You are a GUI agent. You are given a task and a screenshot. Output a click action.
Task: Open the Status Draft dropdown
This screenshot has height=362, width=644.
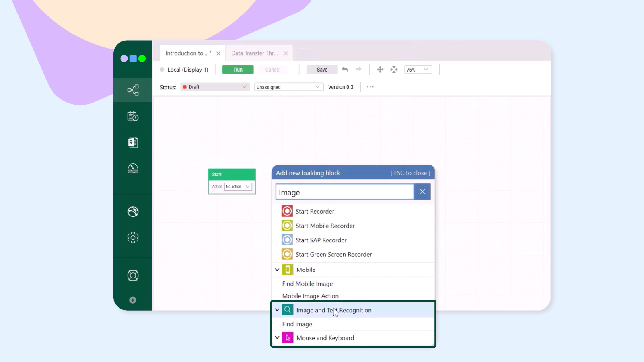point(214,87)
